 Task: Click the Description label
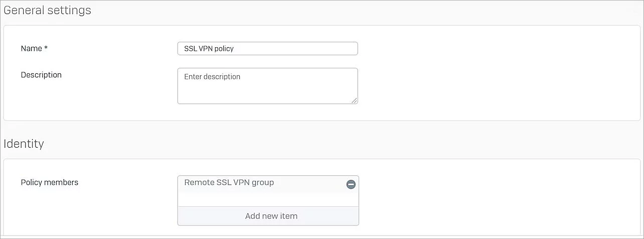(41, 75)
